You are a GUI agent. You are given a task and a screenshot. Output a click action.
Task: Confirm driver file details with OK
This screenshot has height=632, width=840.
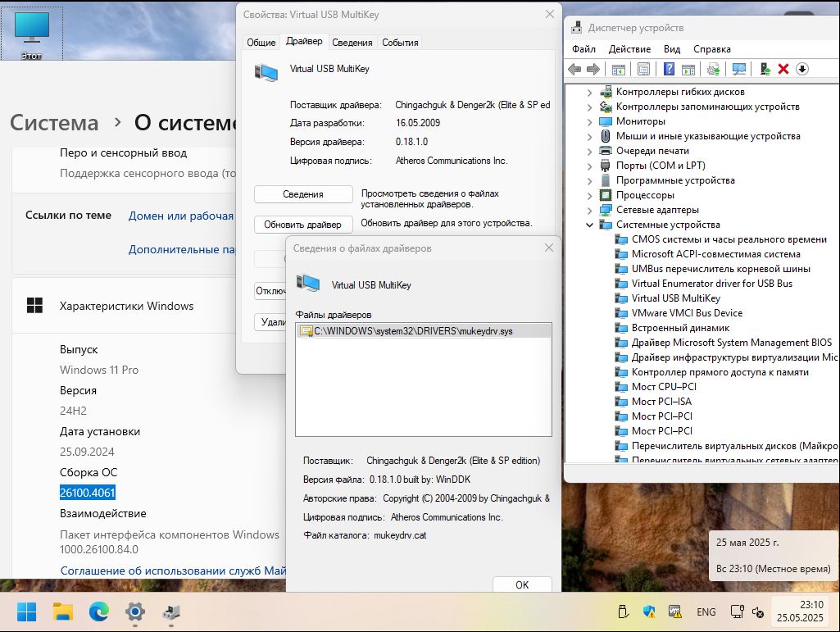coord(522,584)
